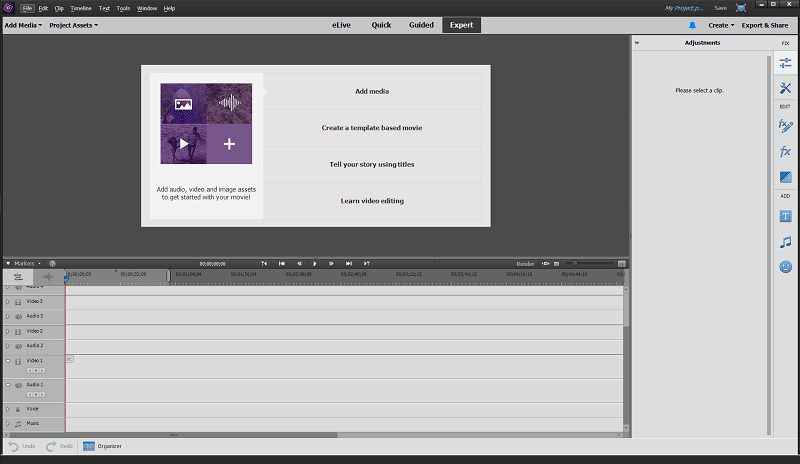Open the Music note panel icon
The height and width of the screenshot is (464, 800).
(x=785, y=242)
